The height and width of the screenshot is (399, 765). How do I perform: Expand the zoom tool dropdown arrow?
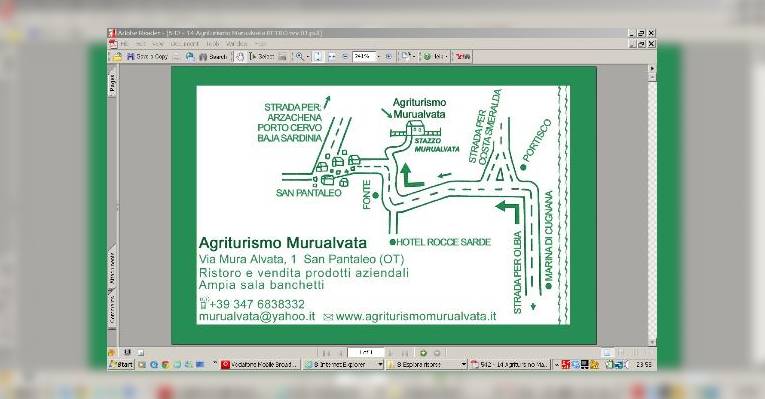[308, 57]
